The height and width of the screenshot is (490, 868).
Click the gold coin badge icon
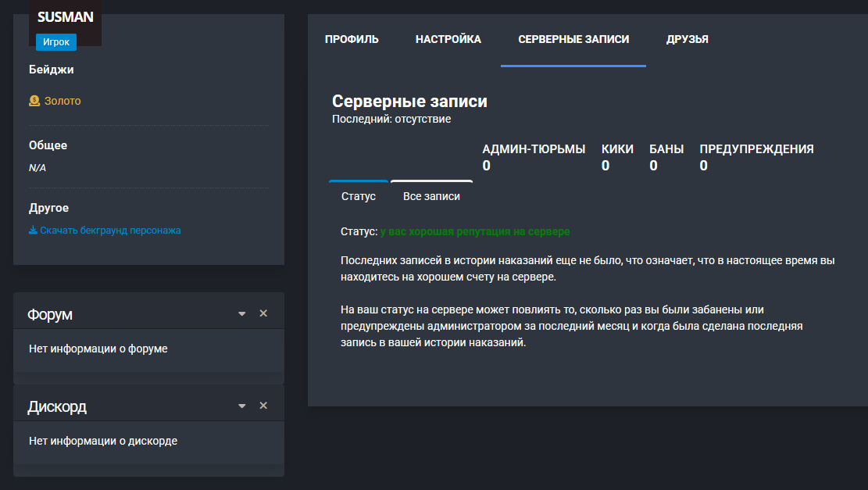[34, 101]
